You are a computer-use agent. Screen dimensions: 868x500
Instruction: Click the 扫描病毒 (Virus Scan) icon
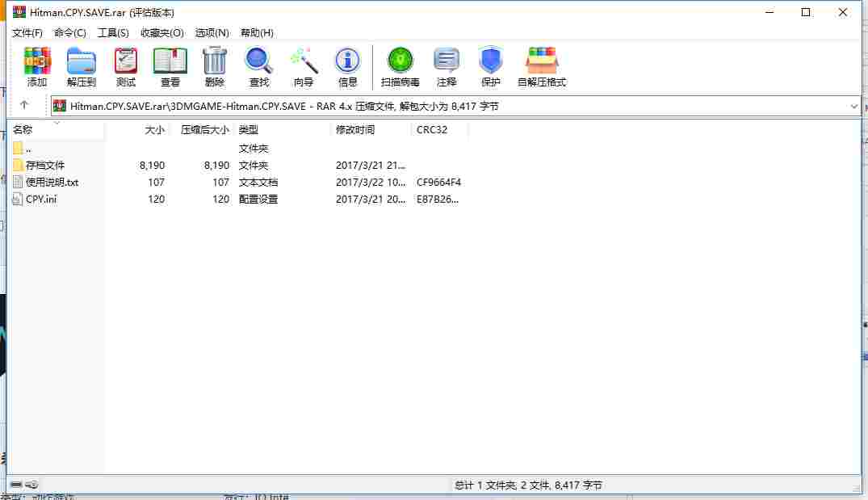(400, 61)
